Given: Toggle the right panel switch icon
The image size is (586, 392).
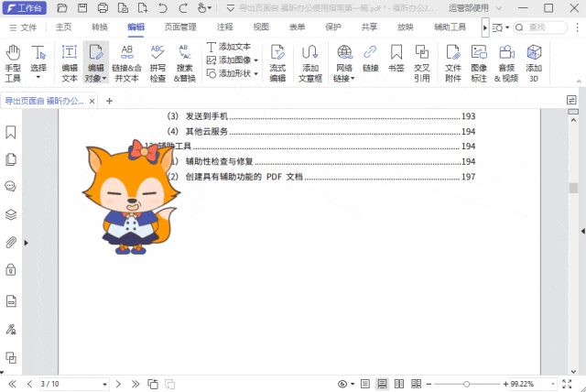Looking at the screenshot, I should click(571, 100).
